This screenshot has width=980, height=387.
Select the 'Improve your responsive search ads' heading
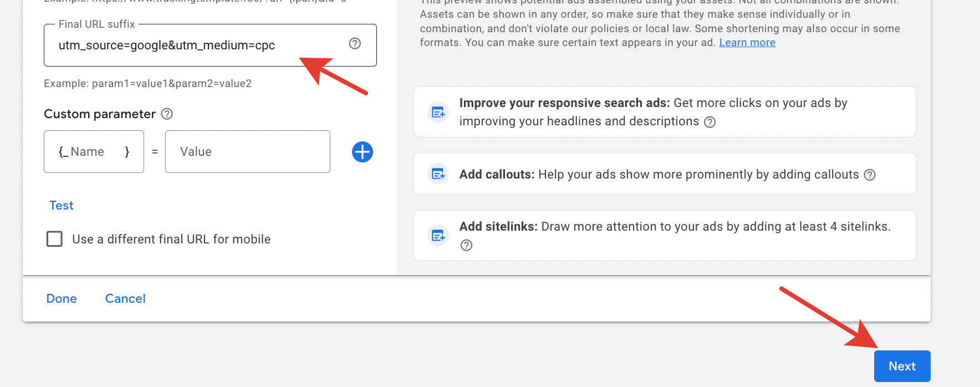click(x=564, y=103)
